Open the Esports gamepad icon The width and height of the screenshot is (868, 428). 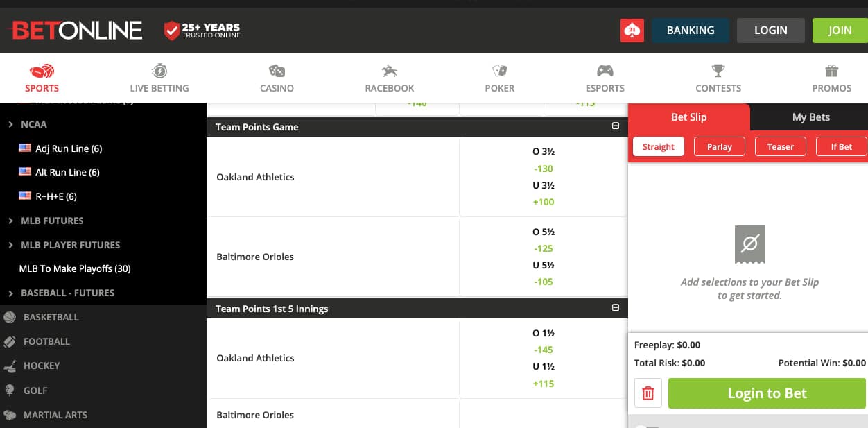pos(605,71)
